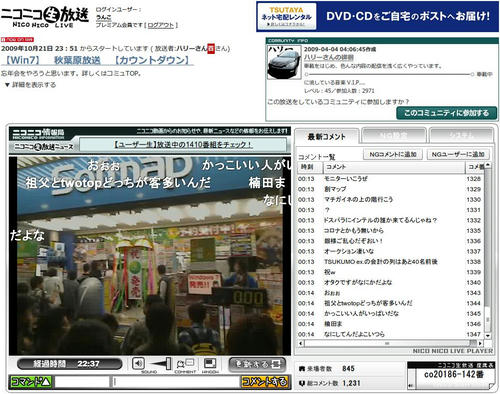Viewport: 500px width, 394px height.
Task: Select comment 'モニターいこうぜ'
Action: coord(391,179)
